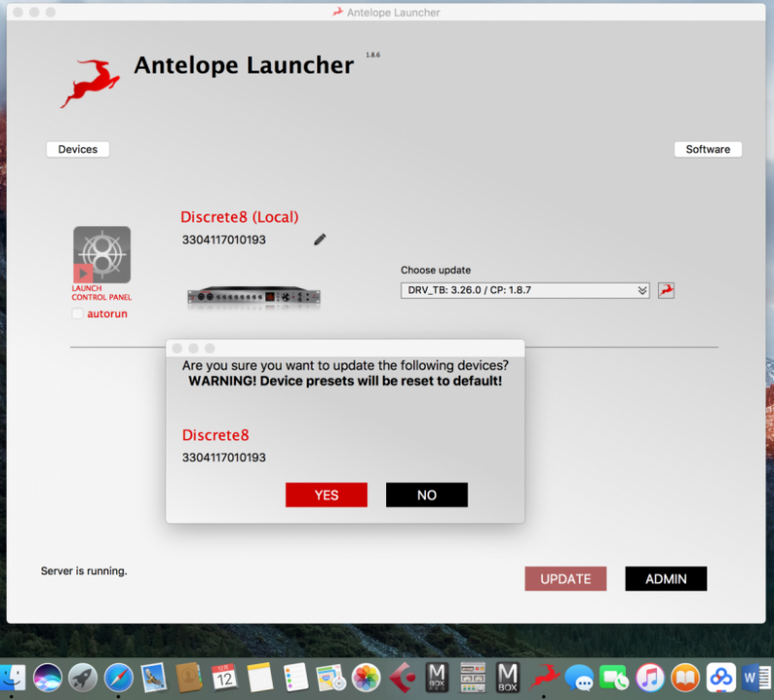Open Siri from the dock
This screenshot has width=774, height=700.
click(47, 678)
